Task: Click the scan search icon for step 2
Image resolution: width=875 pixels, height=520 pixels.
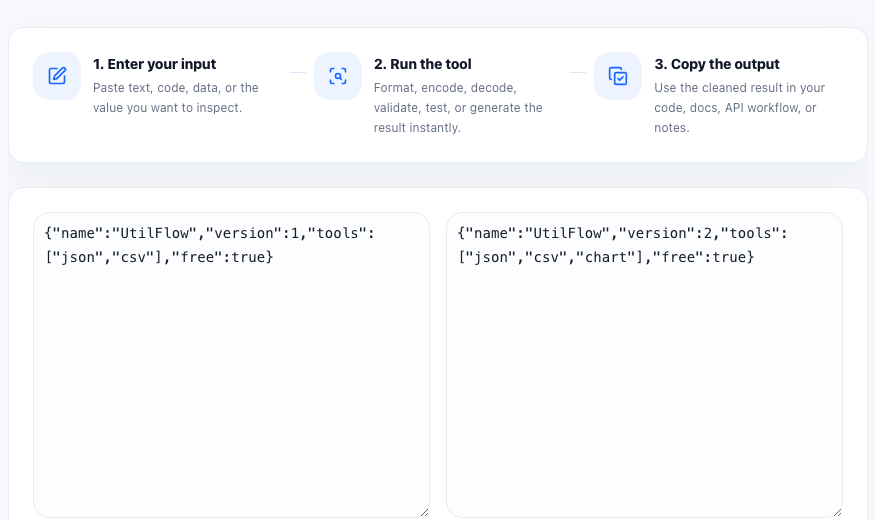Action: 338,76
